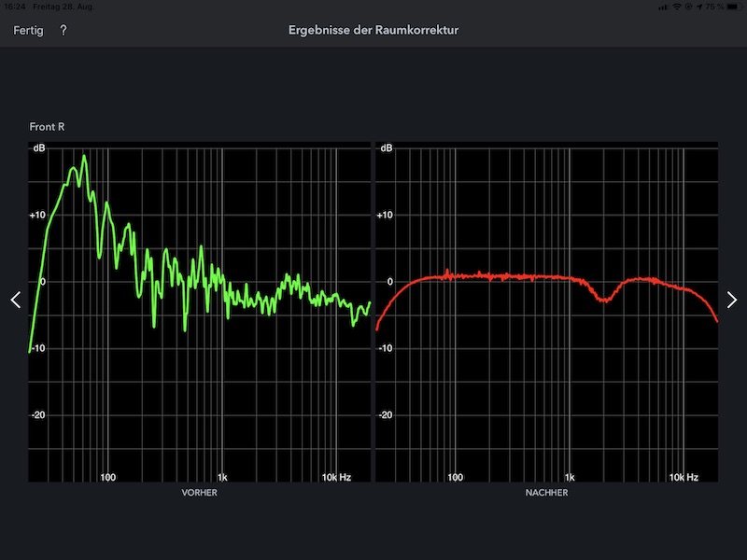Tap the clock time in status bar
The width and height of the screenshot is (747, 560).
(x=14, y=7)
